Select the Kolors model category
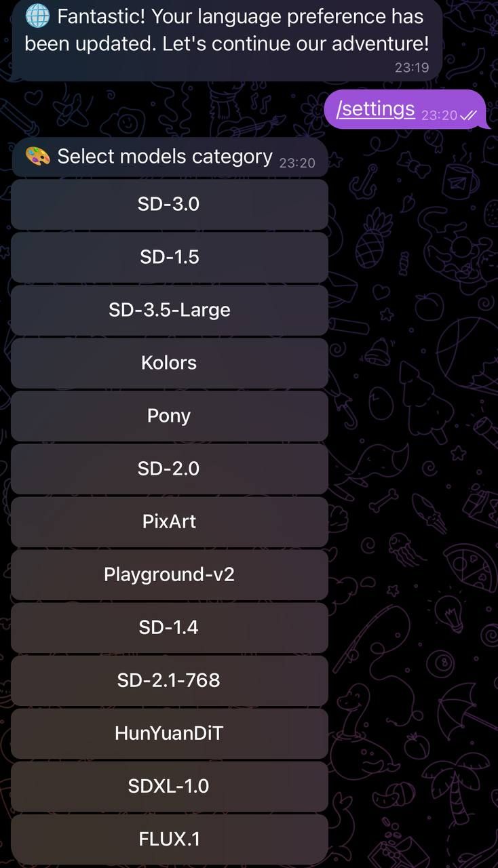The height and width of the screenshot is (868, 498). (168, 363)
